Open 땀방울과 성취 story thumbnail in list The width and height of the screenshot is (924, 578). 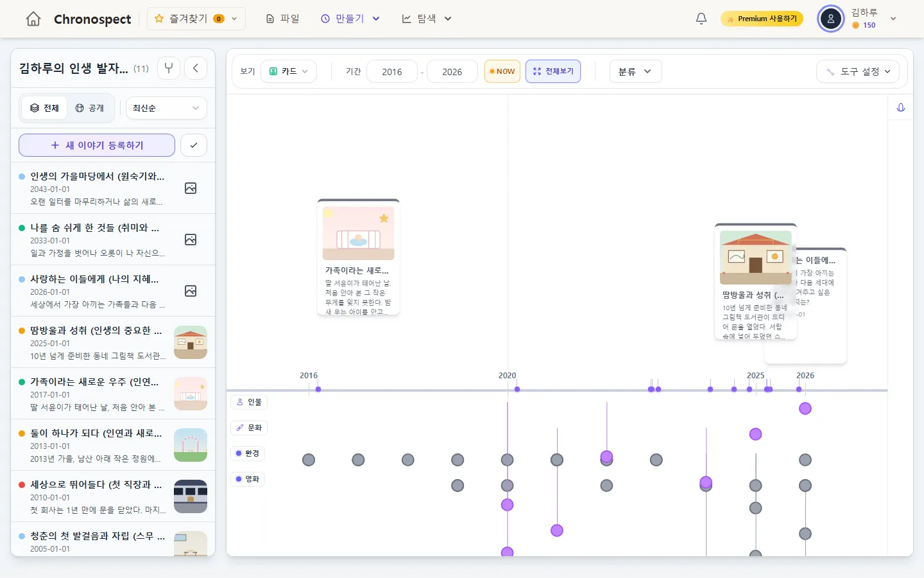pyautogui.click(x=191, y=342)
